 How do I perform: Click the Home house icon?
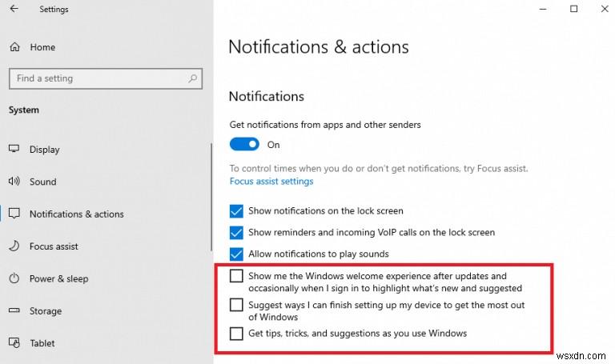(15, 47)
